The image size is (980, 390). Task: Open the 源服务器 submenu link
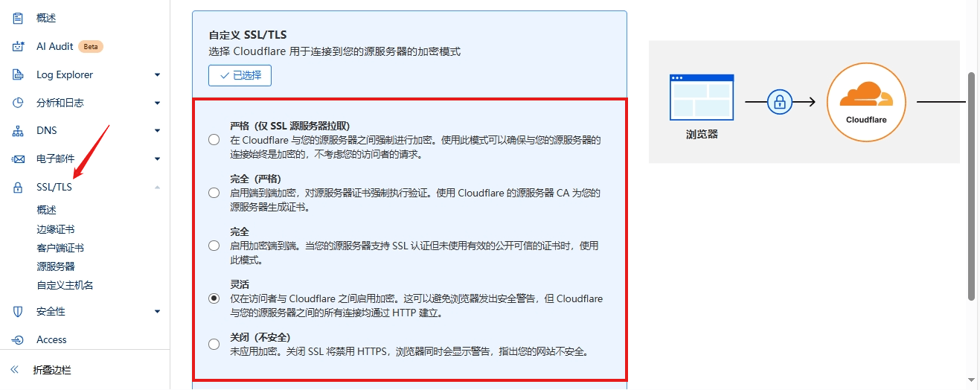pos(56,266)
